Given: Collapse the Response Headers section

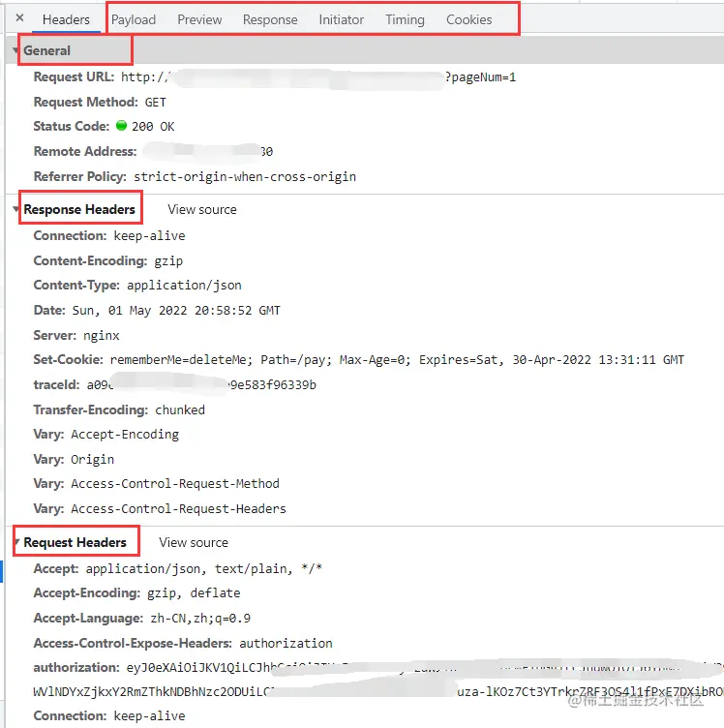Looking at the screenshot, I should point(15,209).
